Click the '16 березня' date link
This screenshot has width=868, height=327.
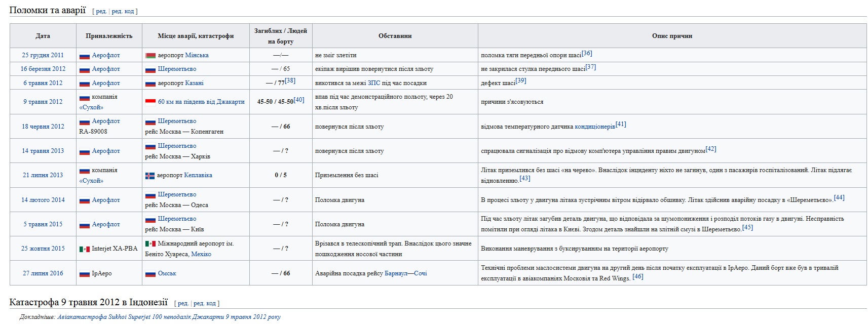pyautogui.click(x=35, y=69)
